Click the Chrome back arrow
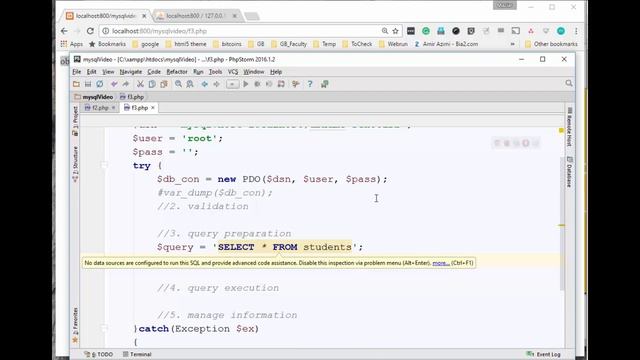This screenshot has height=360, width=640. tap(64, 31)
